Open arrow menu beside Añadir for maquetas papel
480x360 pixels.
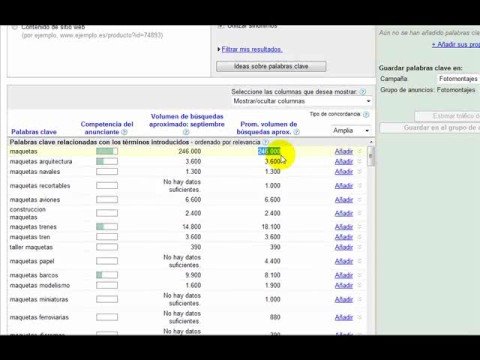[359, 261]
